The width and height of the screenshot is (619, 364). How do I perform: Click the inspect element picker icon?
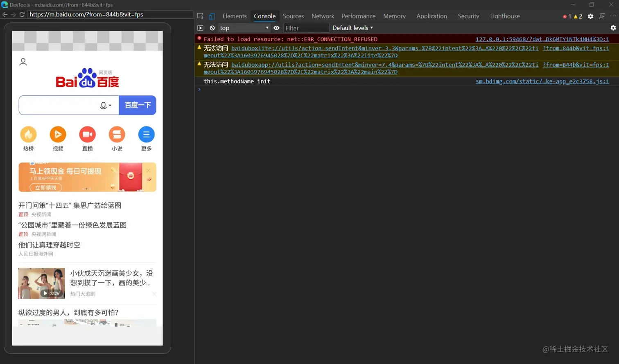tap(200, 16)
